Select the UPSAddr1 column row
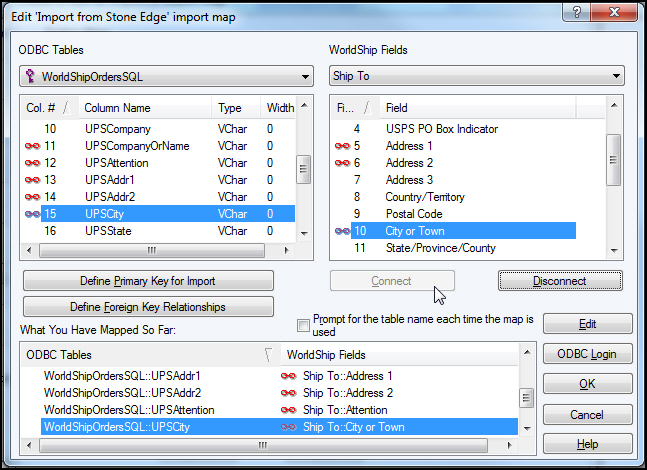Image resolution: width=647 pixels, height=470 pixels. 158,180
